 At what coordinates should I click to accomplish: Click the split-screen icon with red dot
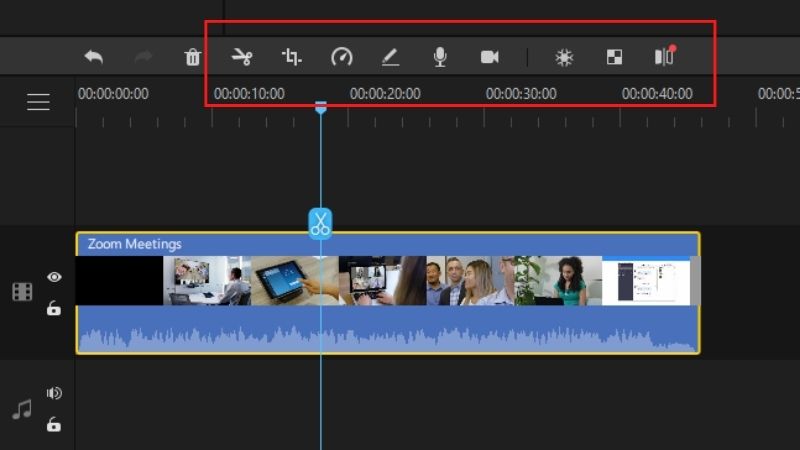(665, 56)
